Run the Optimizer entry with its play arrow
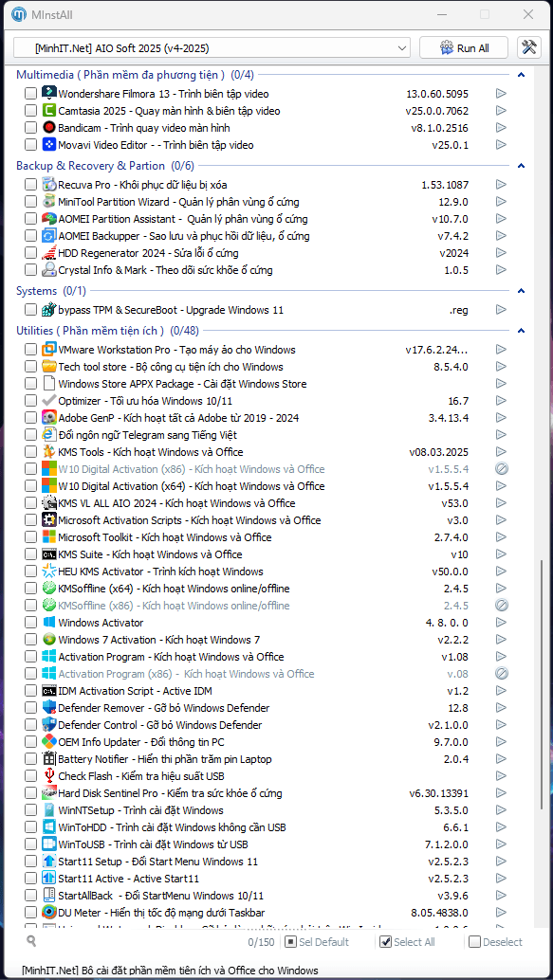553x980 pixels. coord(501,401)
